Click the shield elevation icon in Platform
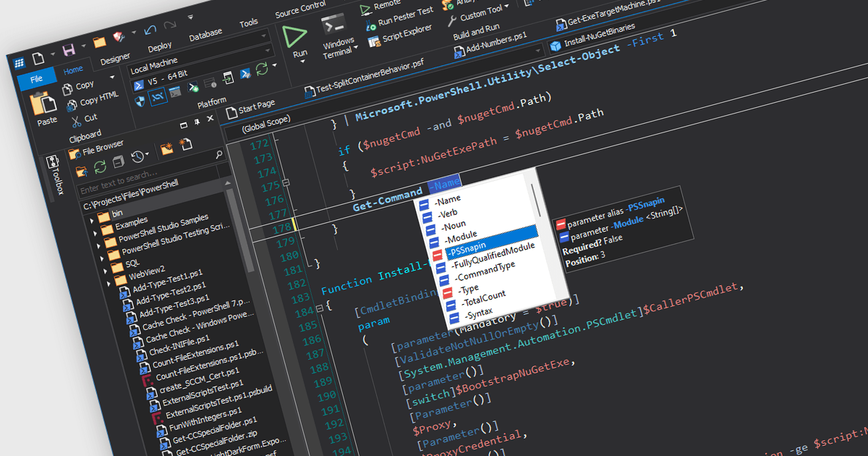The image size is (868, 456). tap(141, 101)
